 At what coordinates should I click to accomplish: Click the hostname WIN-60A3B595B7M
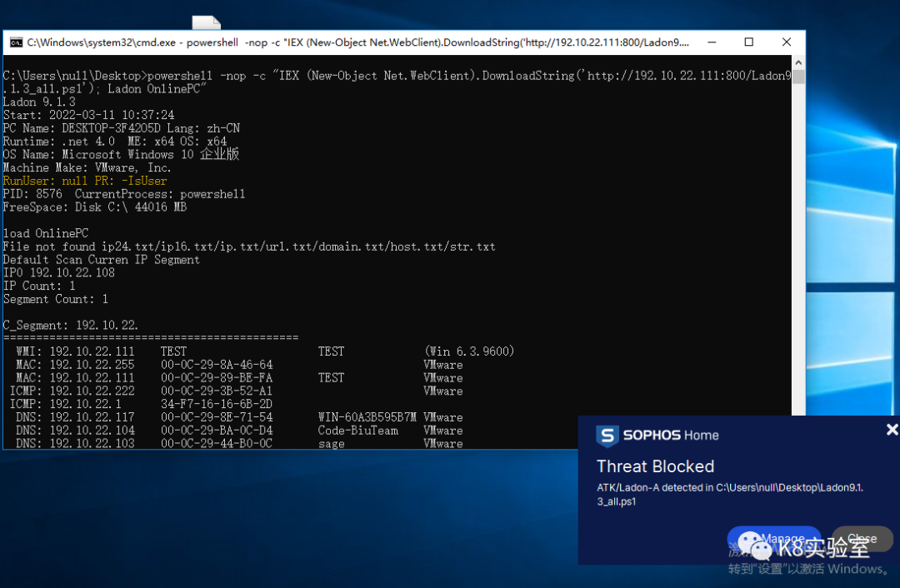(x=367, y=417)
